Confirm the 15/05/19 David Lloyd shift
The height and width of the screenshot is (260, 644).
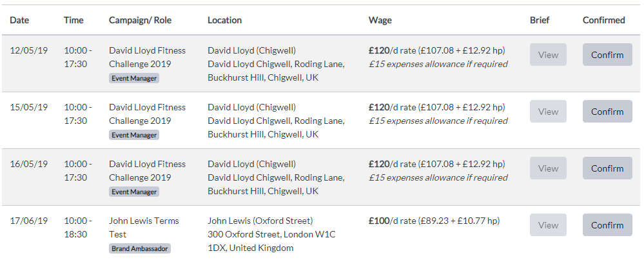pos(607,112)
